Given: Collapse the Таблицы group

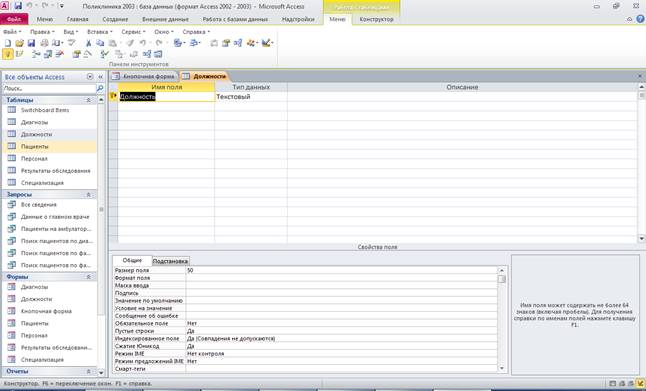Looking at the screenshot, I should pos(88,100).
